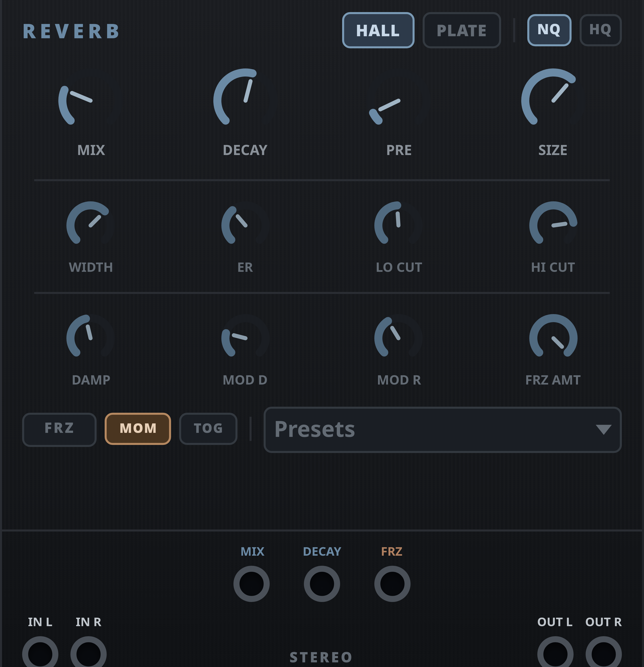Click the IN L audio jack
This screenshot has width=644, height=667.
coord(40,653)
